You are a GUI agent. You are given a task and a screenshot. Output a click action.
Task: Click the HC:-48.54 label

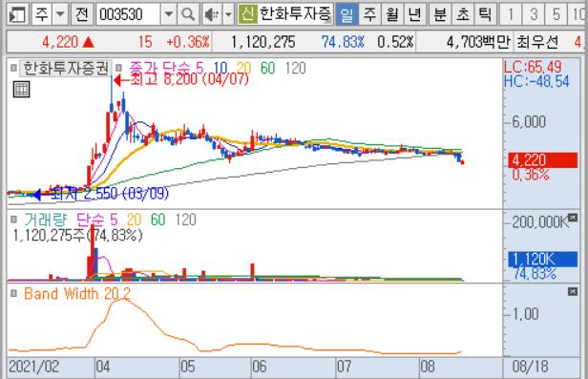point(536,81)
